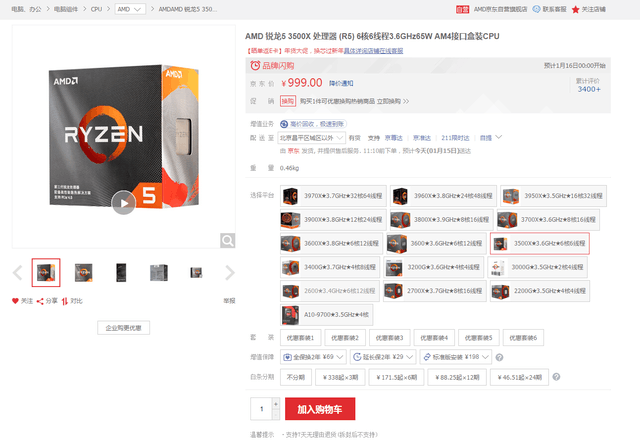Viewport: 640px width, 442px height.
Task: Show next thumbnails with right arrow
Action: [230, 273]
